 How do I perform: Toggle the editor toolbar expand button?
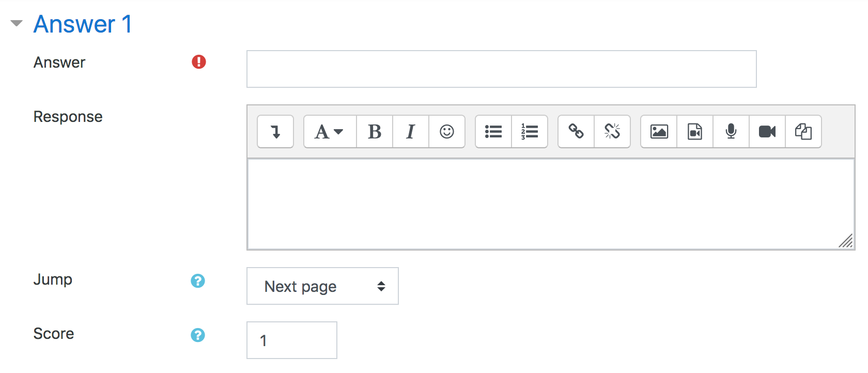click(x=275, y=132)
